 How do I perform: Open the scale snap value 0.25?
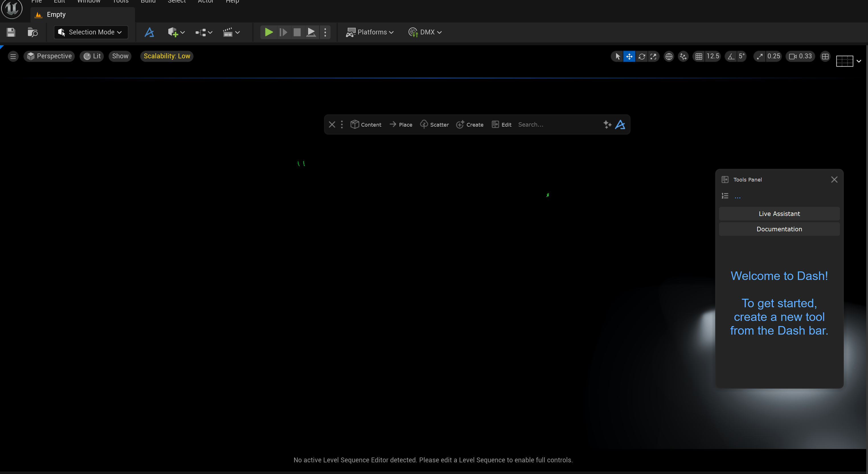pos(774,56)
